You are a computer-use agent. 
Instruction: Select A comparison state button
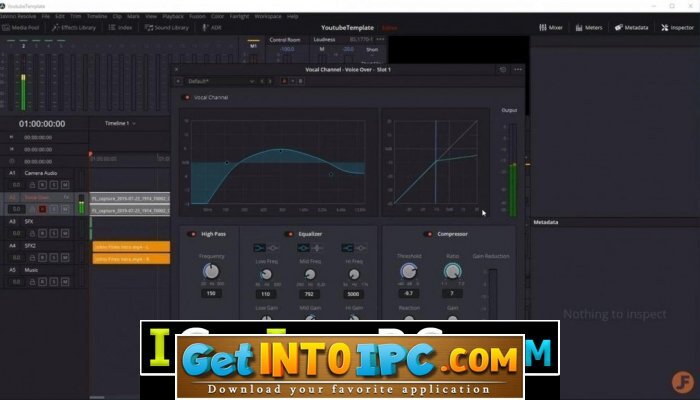click(x=284, y=81)
